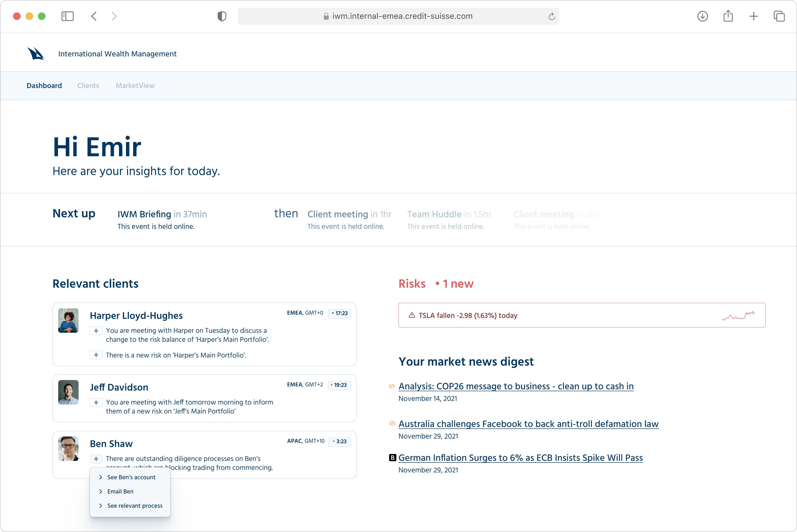
Task: Click the Share icon in toolbar
Action: pos(728,16)
